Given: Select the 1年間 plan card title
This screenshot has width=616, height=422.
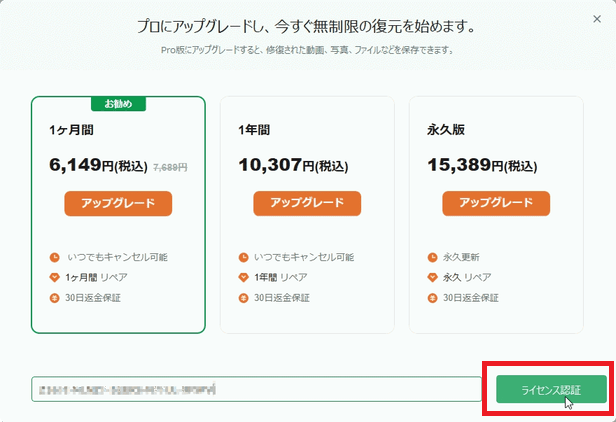Looking at the screenshot, I should 254,130.
